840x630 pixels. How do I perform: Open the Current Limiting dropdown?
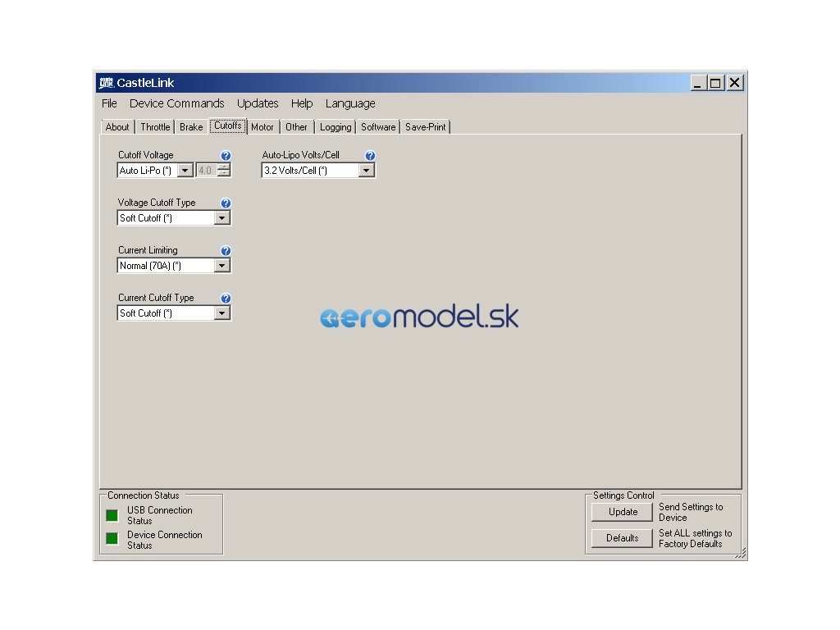[x=221, y=266]
